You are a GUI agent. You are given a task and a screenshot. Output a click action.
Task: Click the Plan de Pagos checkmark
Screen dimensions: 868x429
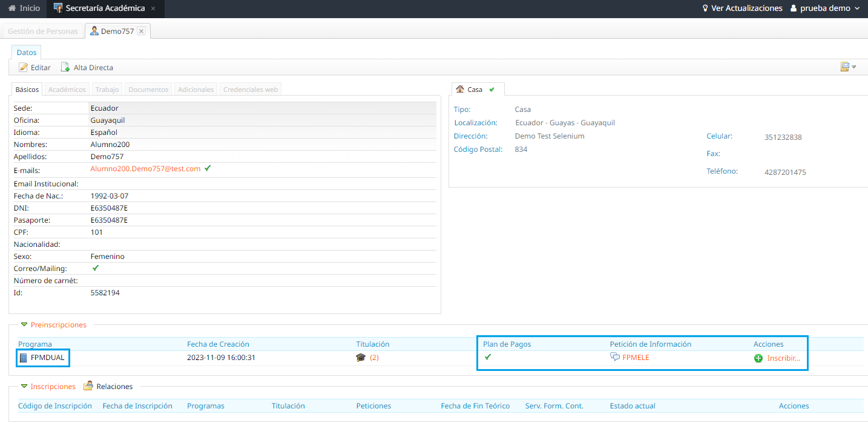488,357
